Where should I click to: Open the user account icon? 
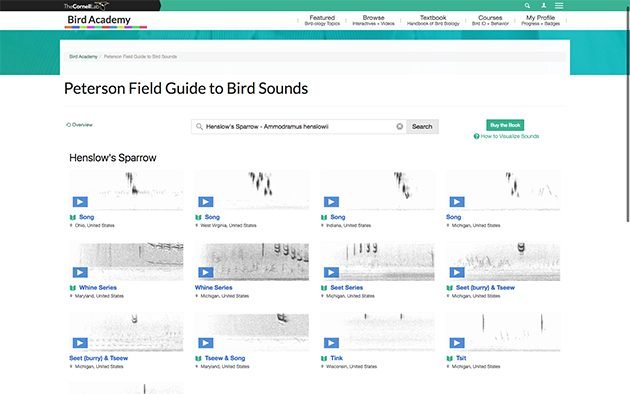(544, 6)
